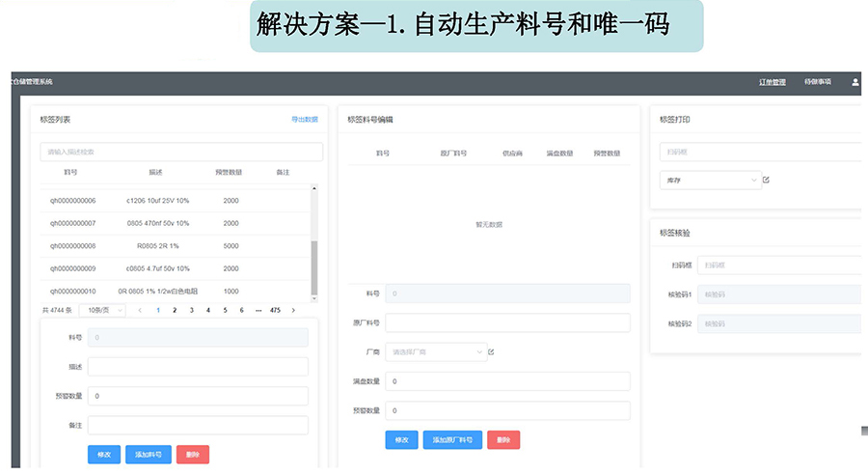Click the user profile icon in header
The image size is (868, 475).
point(854,82)
